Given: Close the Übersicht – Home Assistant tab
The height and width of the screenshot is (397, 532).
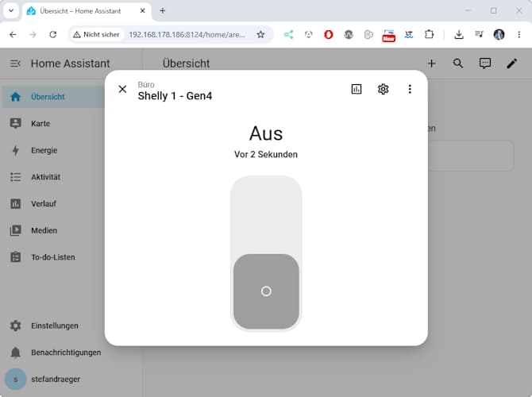Looking at the screenshot, I should (x=143, y=11).
